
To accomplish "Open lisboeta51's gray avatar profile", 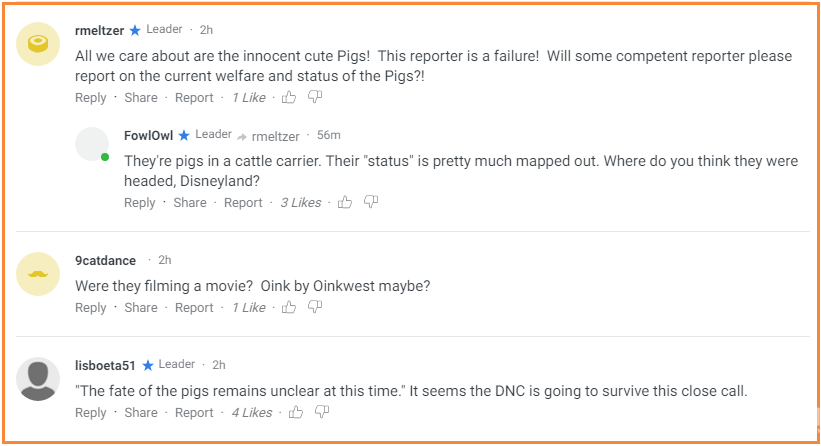I will pyautogui.click(x=38, y=379).
